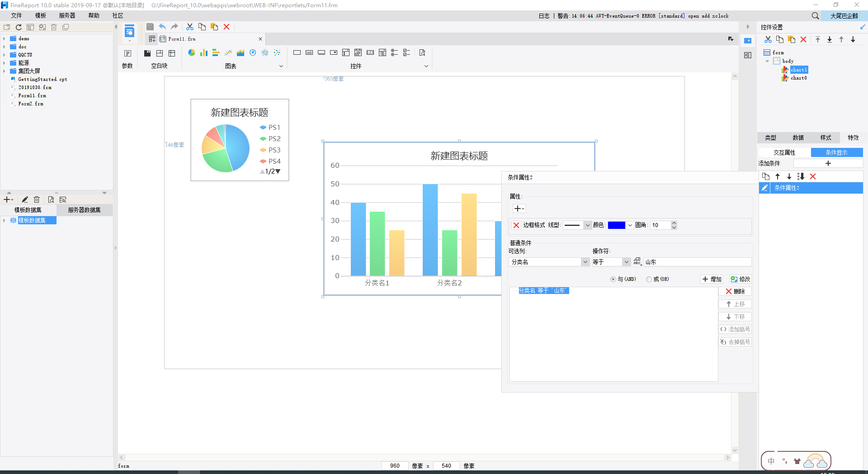Viewport: 868px width, 474px height.
Task: Remove the border format property with red X
Action: tap(516, 225)
